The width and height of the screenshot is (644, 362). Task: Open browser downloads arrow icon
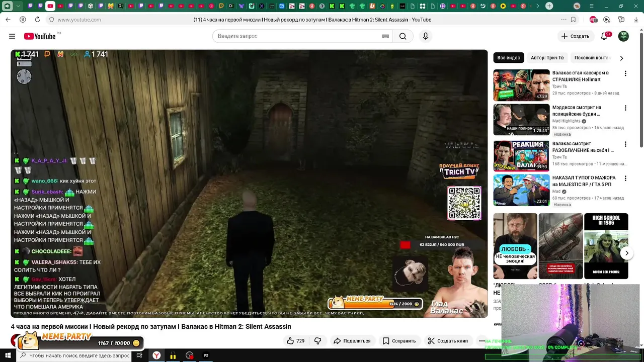pyautogui.click(x=636, y=20)
